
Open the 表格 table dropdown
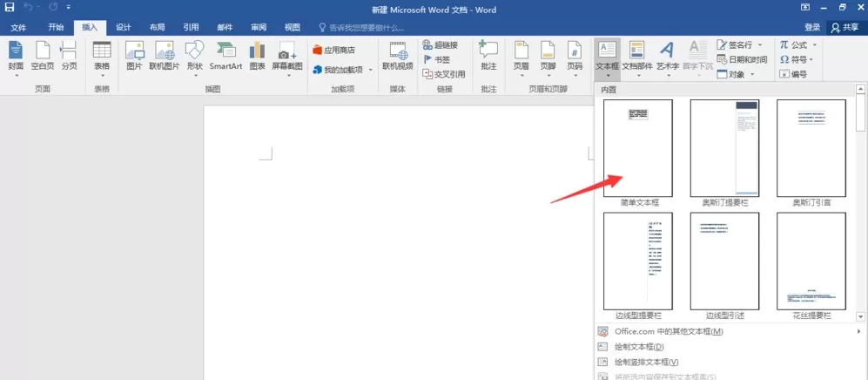(102, 58)
